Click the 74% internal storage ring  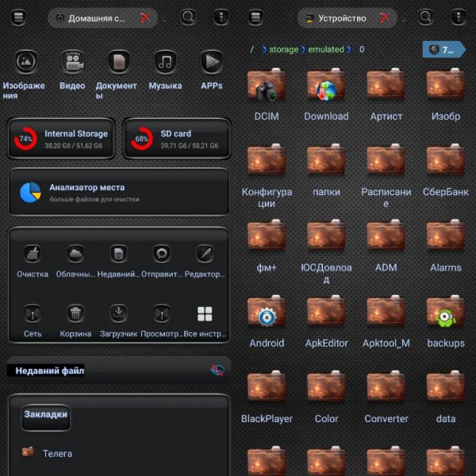pyautogui.click(x=25, y=139)
